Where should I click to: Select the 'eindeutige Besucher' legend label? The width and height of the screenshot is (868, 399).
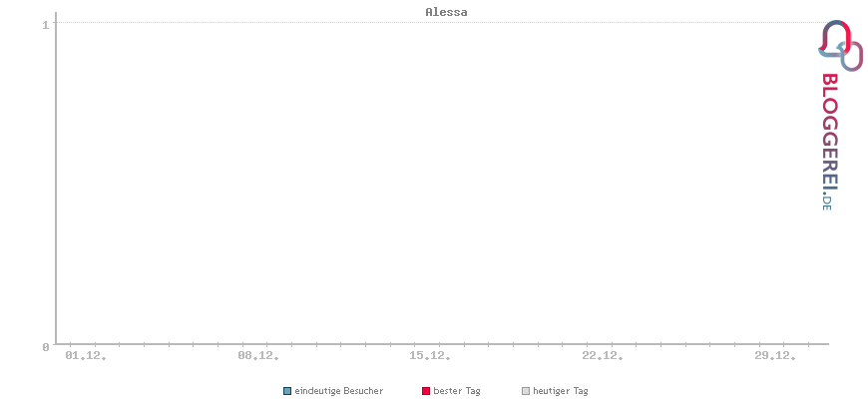[x=338, y=391]
